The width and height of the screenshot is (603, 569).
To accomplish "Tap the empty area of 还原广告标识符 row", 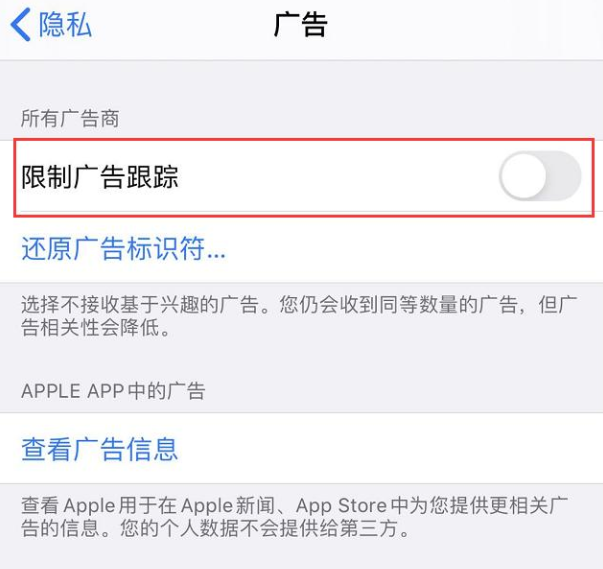I will [411, 248].
